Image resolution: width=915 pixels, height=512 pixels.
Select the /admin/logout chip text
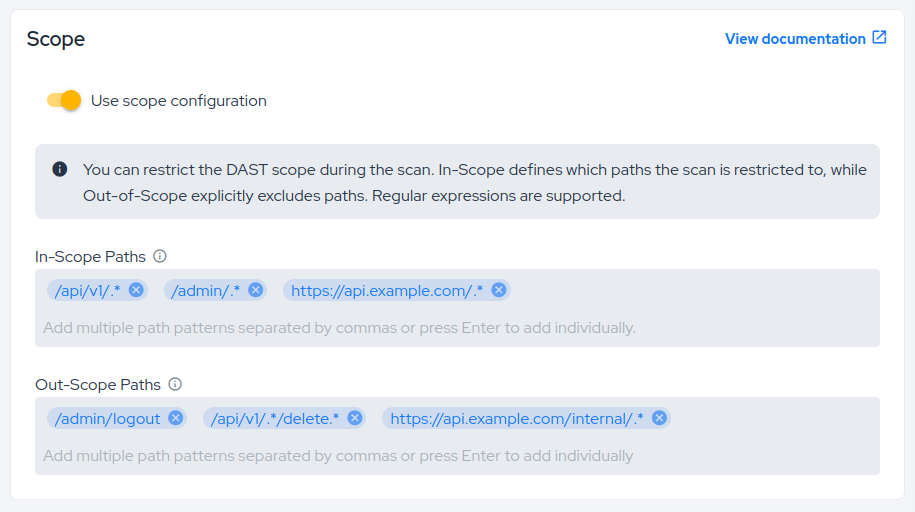[x=107, y=419]
